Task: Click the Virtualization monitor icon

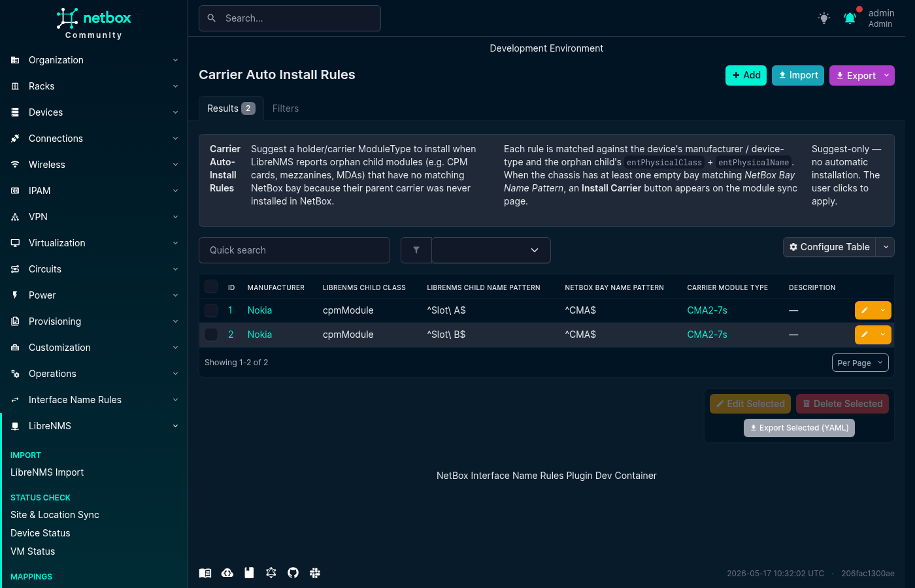Action: (15, 243)
